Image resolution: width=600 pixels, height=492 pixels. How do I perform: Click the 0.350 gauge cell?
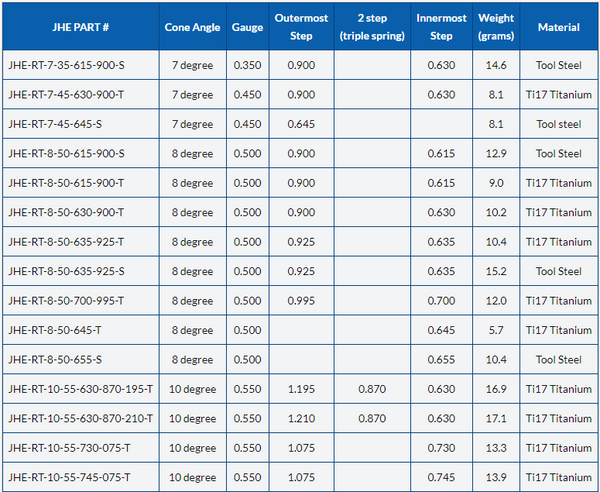click(247, 65)
